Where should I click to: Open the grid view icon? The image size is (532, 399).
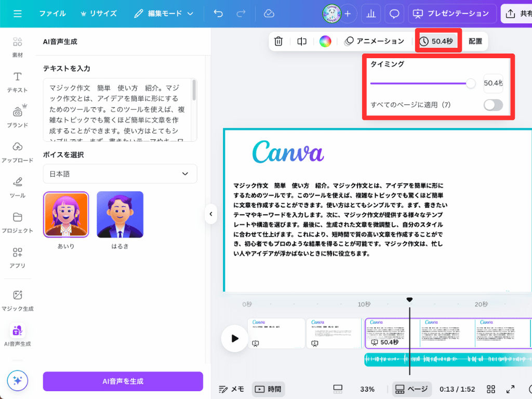point(490,389)
